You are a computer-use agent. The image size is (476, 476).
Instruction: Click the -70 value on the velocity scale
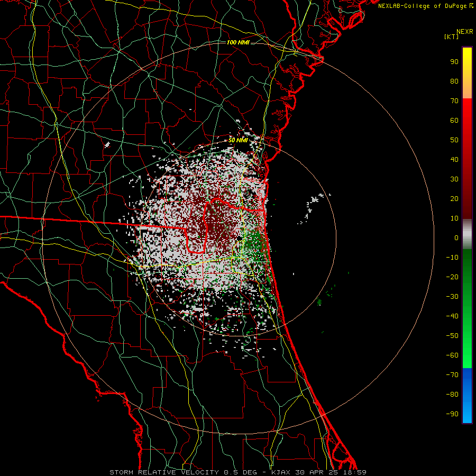pyautogui.click(x=452, y=375)
